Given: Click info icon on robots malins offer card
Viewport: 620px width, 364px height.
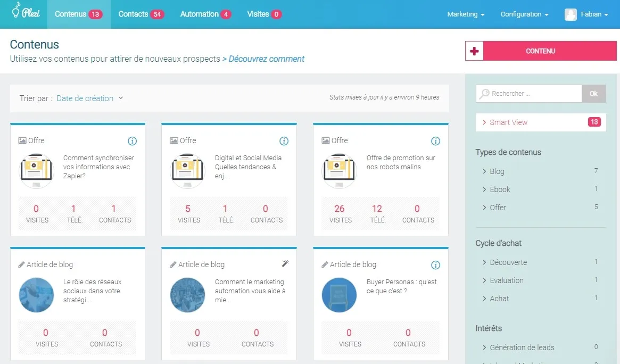Looking at the screenshot, I should (x=435, y=141).
